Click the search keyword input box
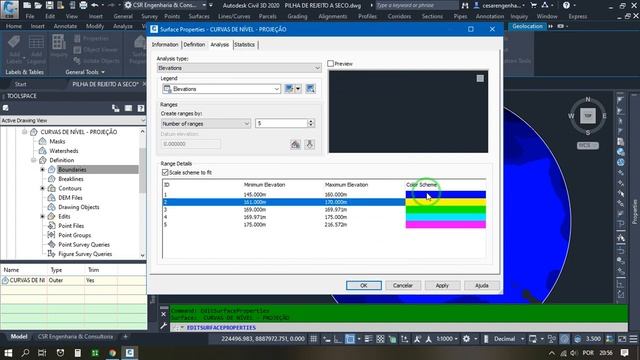Viewport: 640px width, 360px height. pyautogui.click(x=416, y=5)
